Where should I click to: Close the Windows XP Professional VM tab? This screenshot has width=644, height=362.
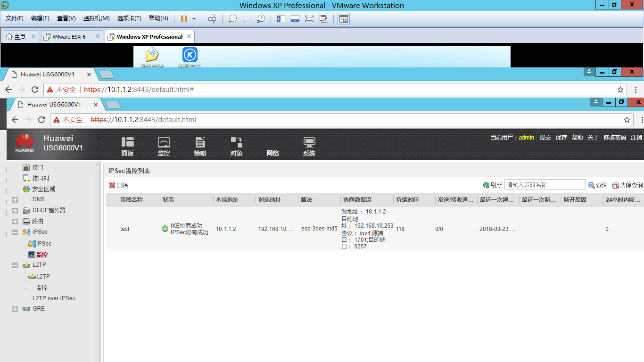(x=189, y=36)
